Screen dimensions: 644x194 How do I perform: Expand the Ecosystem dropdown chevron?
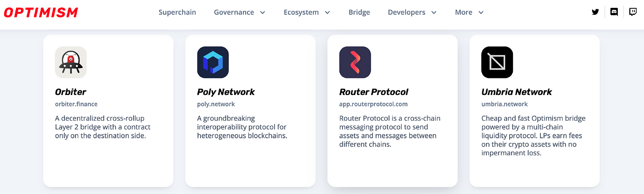328,12
